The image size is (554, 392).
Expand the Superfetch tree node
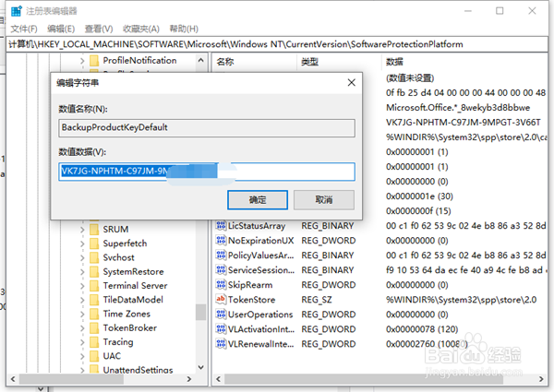point(82,244)
